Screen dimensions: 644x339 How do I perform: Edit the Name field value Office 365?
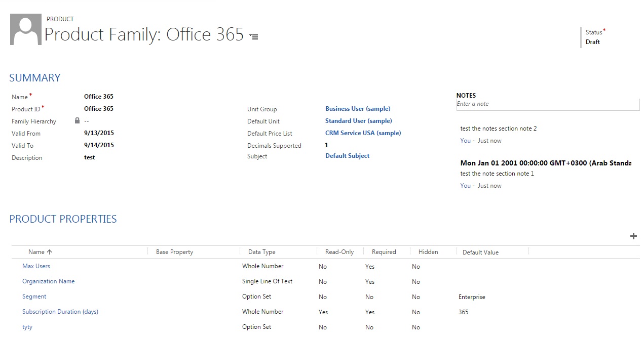click(99, 97)
